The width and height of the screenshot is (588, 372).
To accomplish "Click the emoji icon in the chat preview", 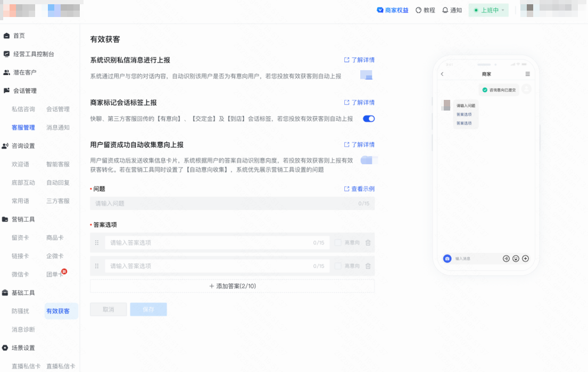I will pyautogui.click(x=515, y=259).
